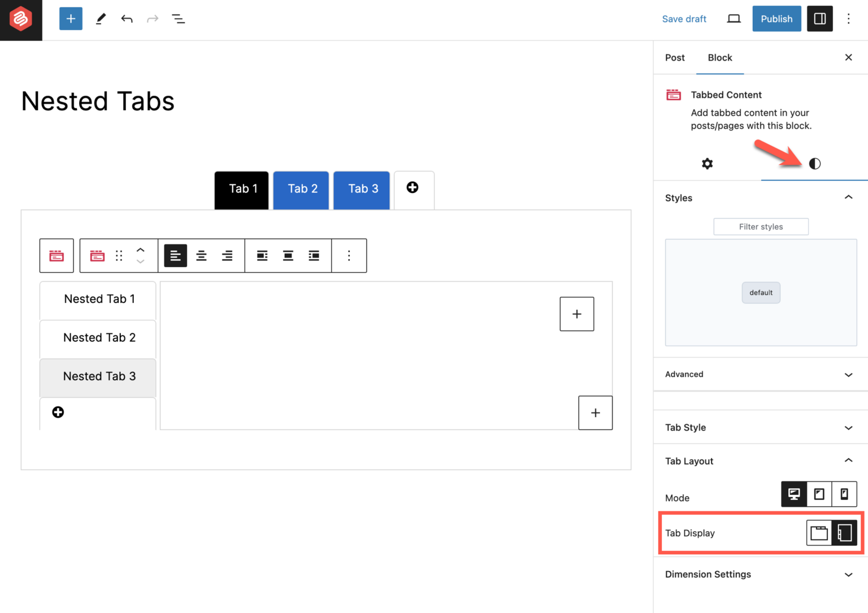This screenshot has height=613, width=868.
Task: Collapse the Styles section in sidebar
Action: click(x=848, y=197)
